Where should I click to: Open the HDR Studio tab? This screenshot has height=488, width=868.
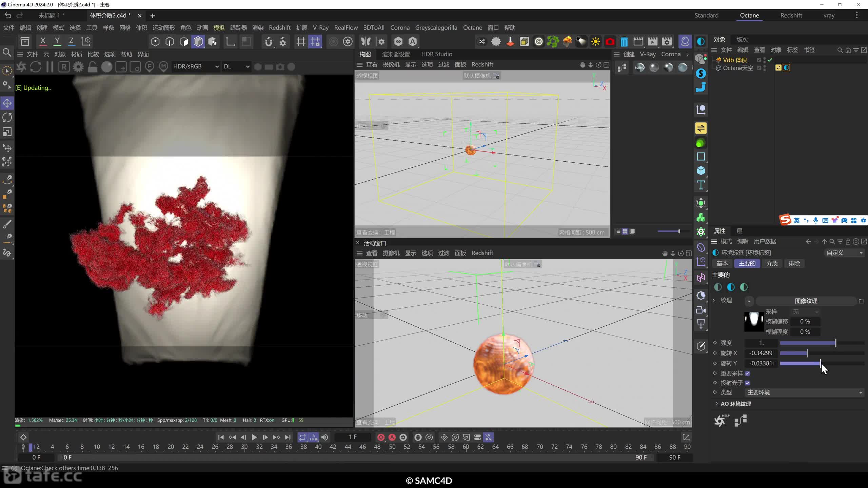point(436,54)
